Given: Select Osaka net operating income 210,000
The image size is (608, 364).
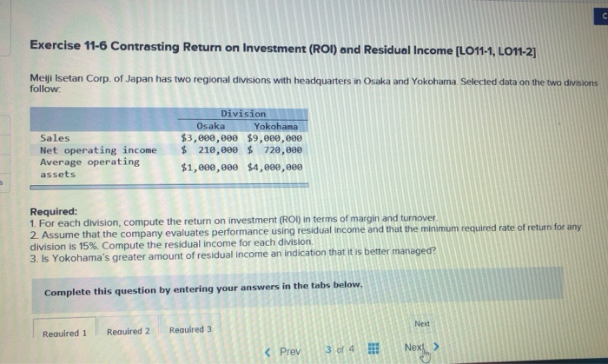Looking at the screenshot, I should click(x=218, y=150).
